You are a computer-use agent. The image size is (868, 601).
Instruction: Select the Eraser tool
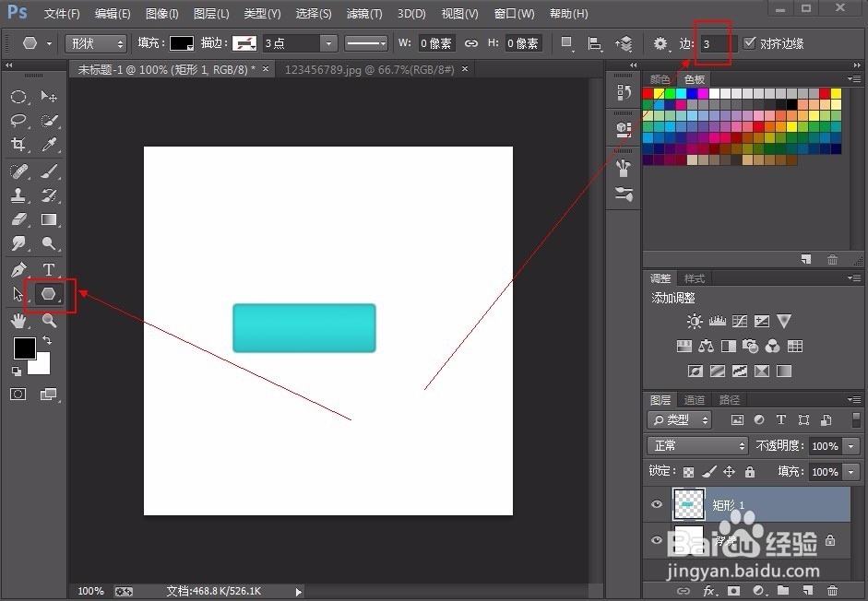tap(18, 219)
